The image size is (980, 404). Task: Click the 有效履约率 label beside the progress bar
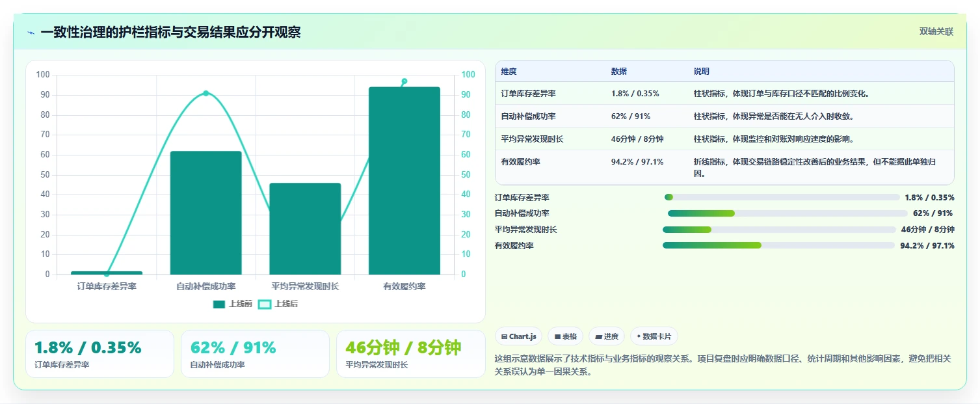click(514, 246)
